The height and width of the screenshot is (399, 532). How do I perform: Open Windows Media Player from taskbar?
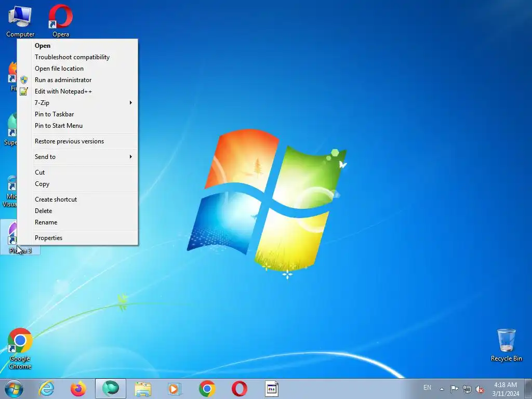[175, 389]
